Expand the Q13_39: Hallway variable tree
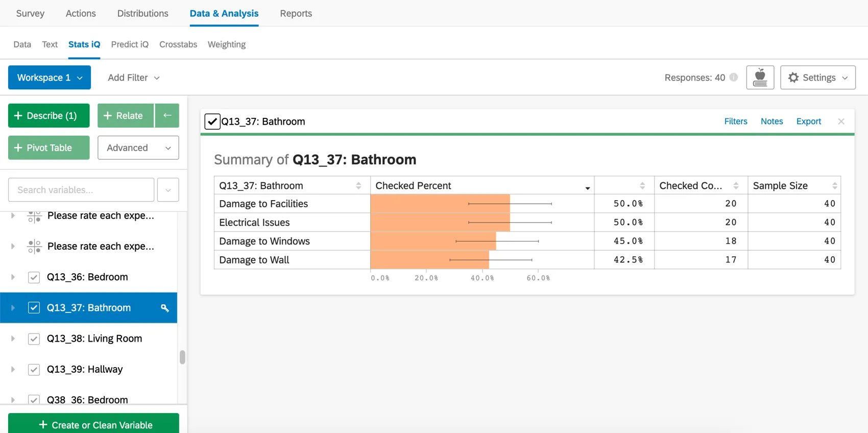 [13, 370]
